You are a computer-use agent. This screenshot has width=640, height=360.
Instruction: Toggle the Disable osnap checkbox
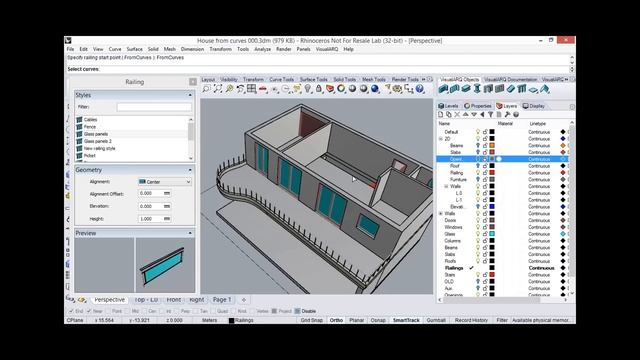coord(297,311)
